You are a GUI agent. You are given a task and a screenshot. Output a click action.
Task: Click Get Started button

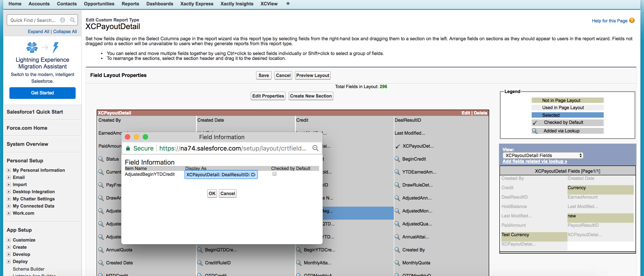[43, 93]
